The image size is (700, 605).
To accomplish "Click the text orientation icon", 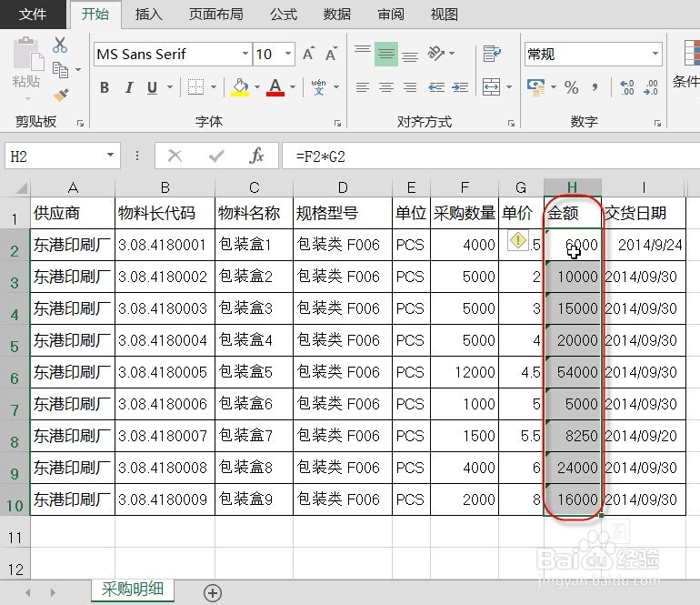I will (x=435, y=54).
